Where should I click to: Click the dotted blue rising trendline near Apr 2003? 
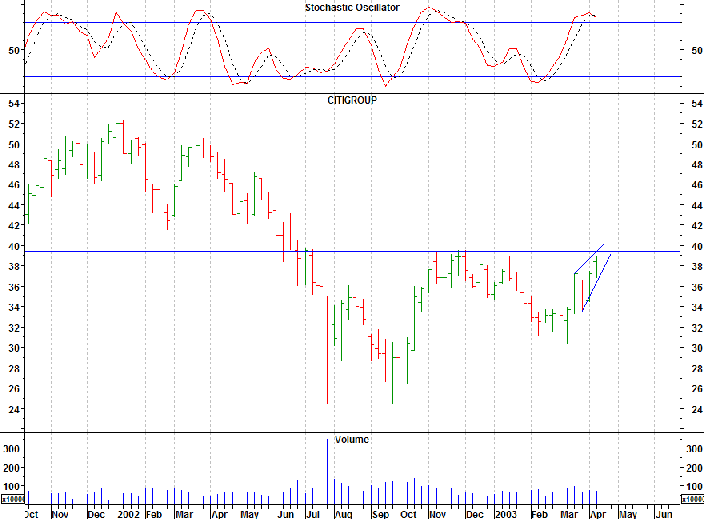click(597, 283)
